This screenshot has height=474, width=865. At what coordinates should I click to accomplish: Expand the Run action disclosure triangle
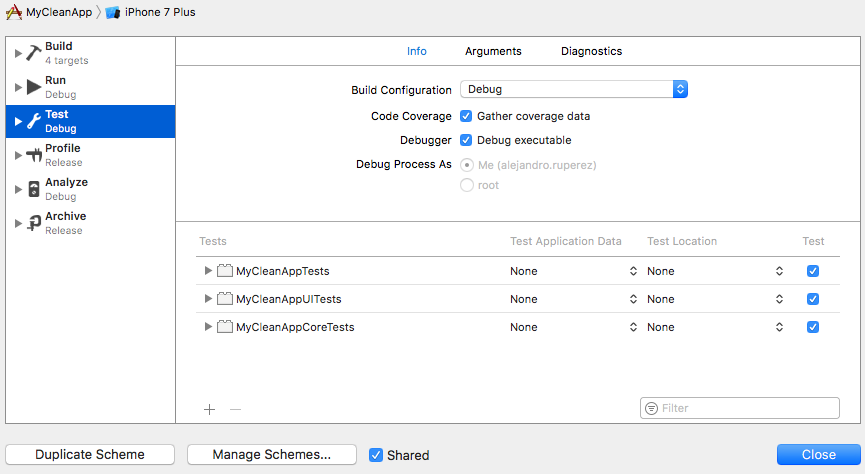tap(18, 87)
